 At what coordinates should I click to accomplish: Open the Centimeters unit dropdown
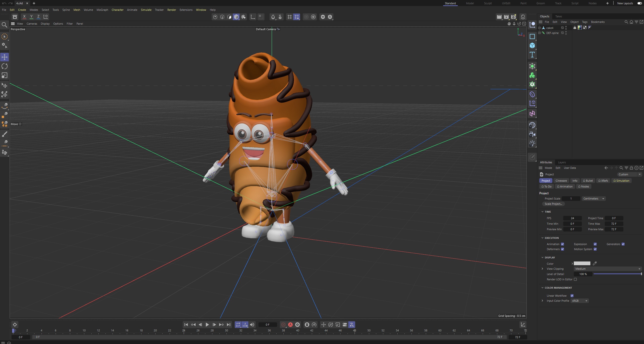593,199
